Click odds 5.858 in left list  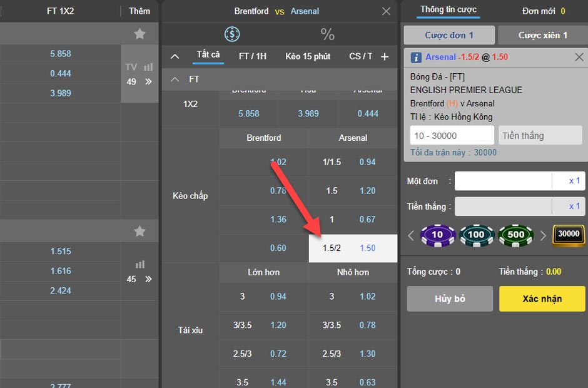(x=61, y=54)
